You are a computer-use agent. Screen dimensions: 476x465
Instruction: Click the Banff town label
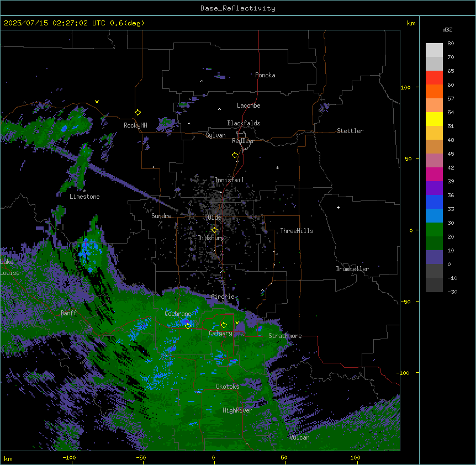click(68, 313)
